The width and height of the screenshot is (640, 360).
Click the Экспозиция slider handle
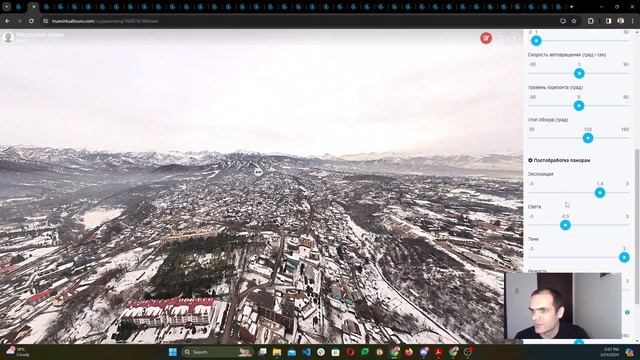(600, 193)
